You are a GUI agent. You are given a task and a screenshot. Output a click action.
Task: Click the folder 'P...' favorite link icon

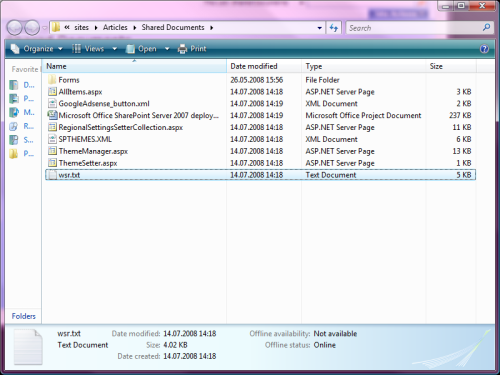point(14,154)
